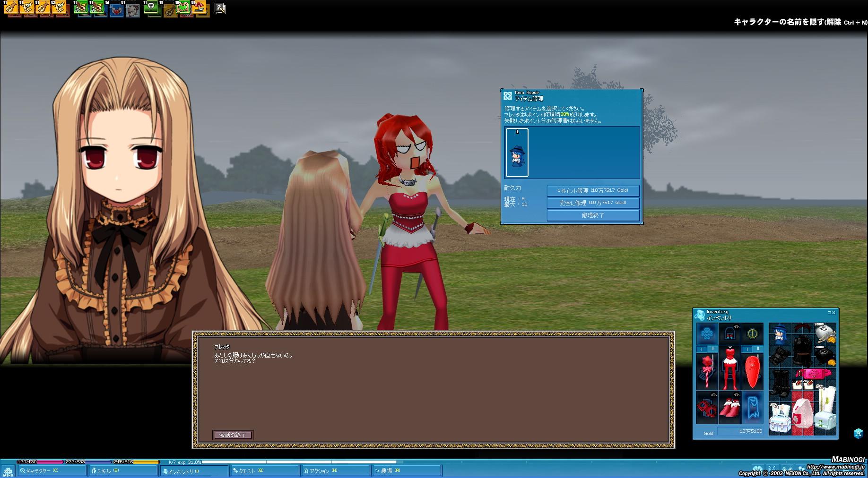The image size is (868, 478).
Task: Pick the blue witch doll in inventory
Action: click(779, 334)
